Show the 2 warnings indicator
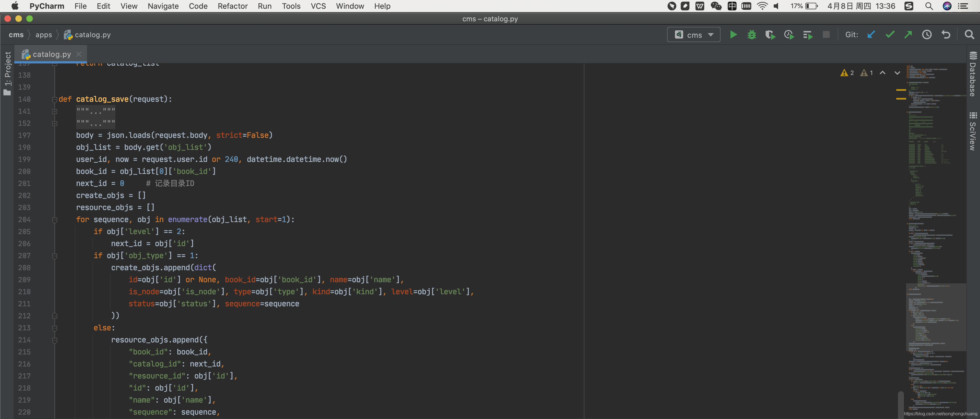The width and height of the screenshot is (980, 419). (x=847, y=73)
